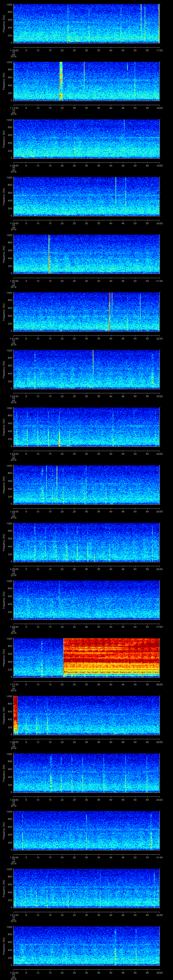Click the 1:22:00 start time label
Image resolution: width=173 pixels, height=980 pixels.
[14, 396]
